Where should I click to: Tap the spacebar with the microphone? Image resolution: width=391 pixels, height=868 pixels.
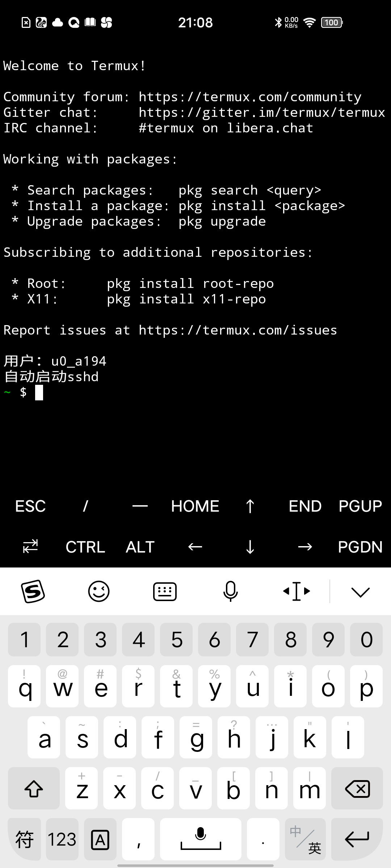pos(201,839)
